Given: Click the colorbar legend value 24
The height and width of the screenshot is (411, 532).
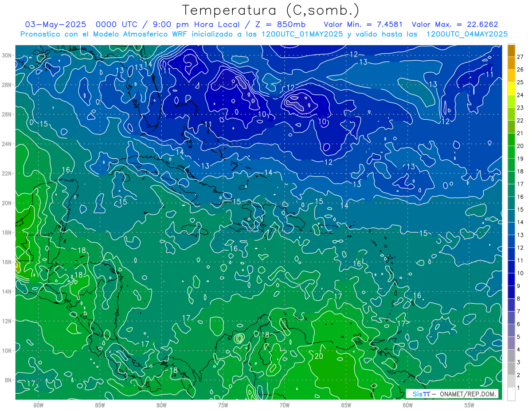Looking at the screenshot, I should pyautogui.click(x=520, y=95).
